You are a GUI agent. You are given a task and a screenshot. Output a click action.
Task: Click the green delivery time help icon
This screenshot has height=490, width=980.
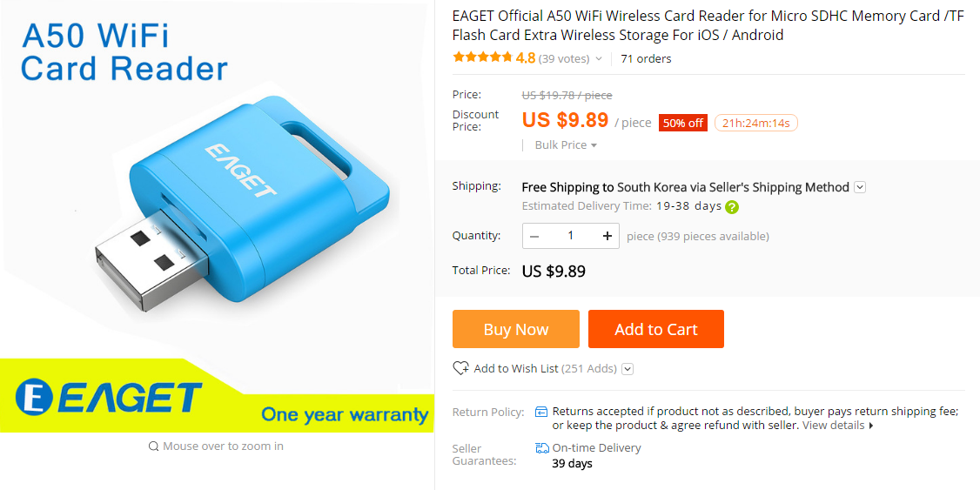[x=732, y=207]
